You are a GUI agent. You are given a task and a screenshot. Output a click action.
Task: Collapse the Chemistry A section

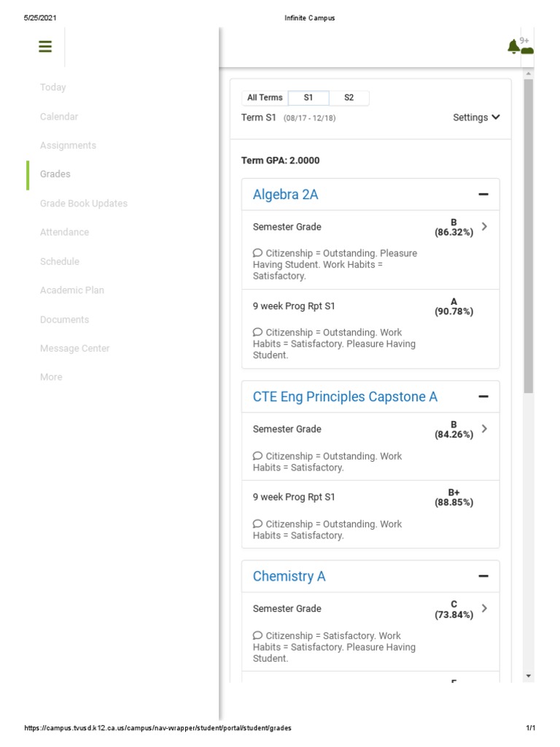pyautogui.click(x=483, y=576)
